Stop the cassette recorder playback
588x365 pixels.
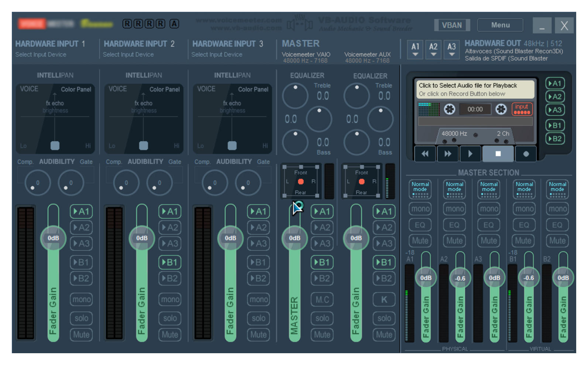click(x=498, y=154)
